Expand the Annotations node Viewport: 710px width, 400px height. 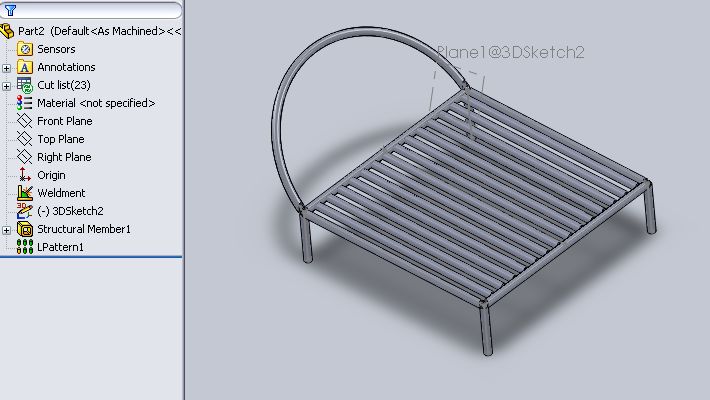click(x=6, y=68)
